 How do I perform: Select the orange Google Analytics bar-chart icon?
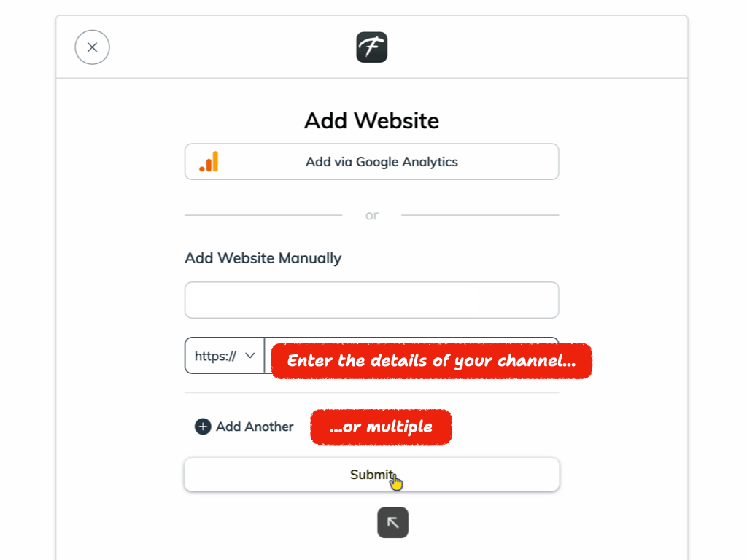coord(206,161)
